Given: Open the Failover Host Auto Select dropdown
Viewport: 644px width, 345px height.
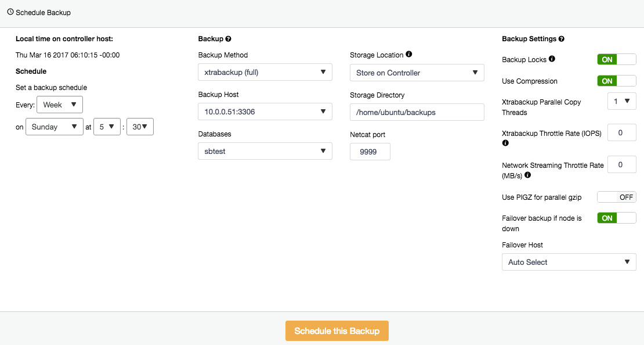Looking at the screenshot, I should coord(569,262).
